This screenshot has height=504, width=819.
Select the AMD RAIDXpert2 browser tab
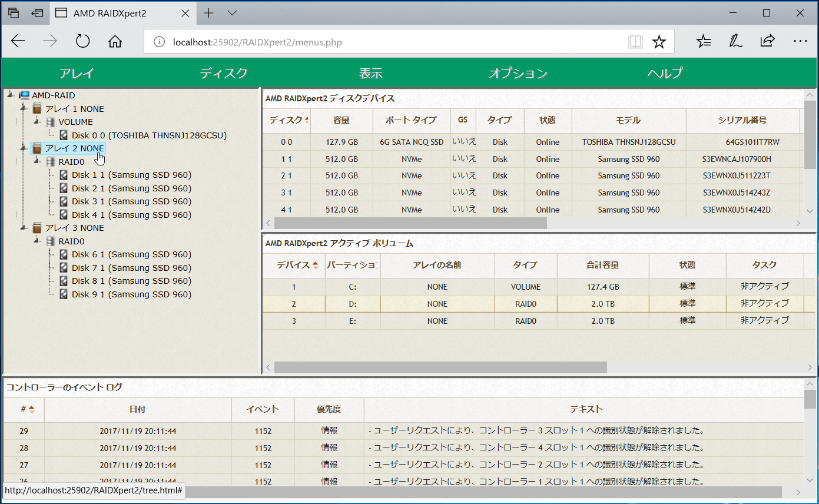[124, 13]
